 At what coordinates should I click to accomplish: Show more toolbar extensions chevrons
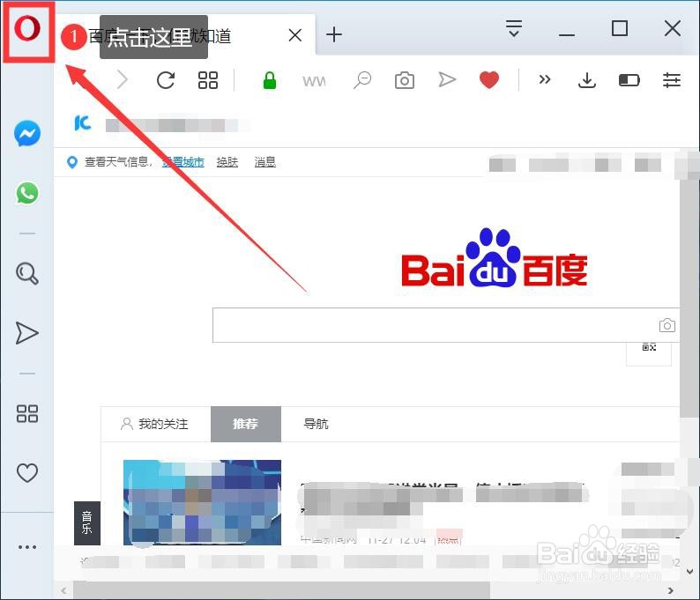click(x=545, y=80)
